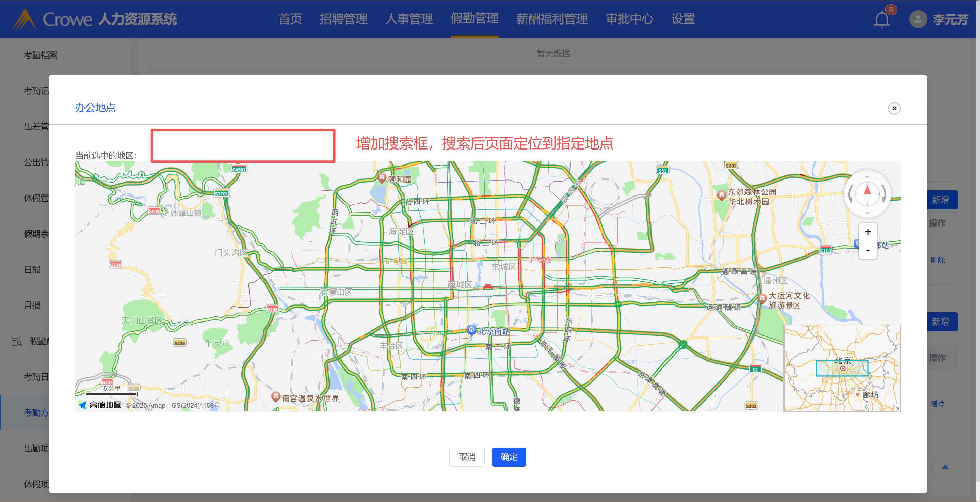Viewport: 980px width, 502px height.
Task: Rotate map with compass left arc arrow
Action: coord(851,194)
